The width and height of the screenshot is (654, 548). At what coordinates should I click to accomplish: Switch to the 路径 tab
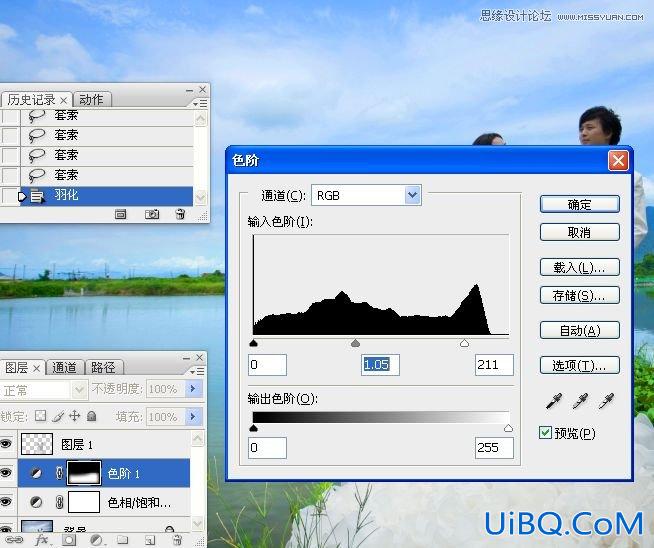point(103,367)
